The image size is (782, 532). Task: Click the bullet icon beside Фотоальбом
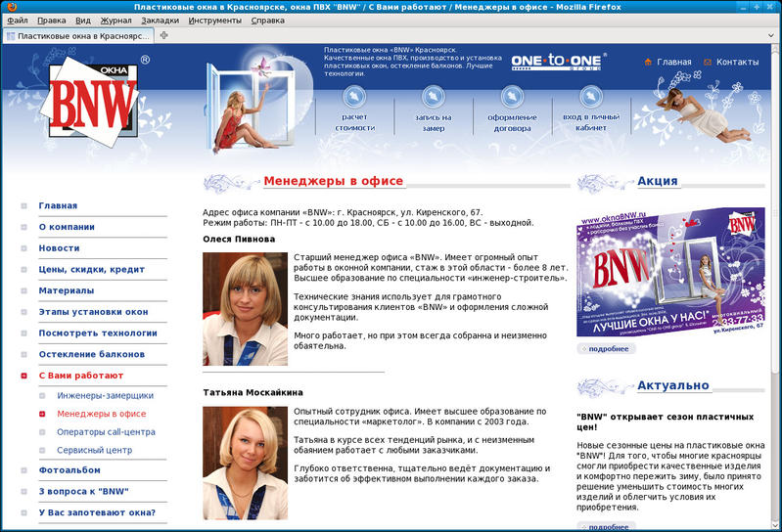tap(23, 470)
